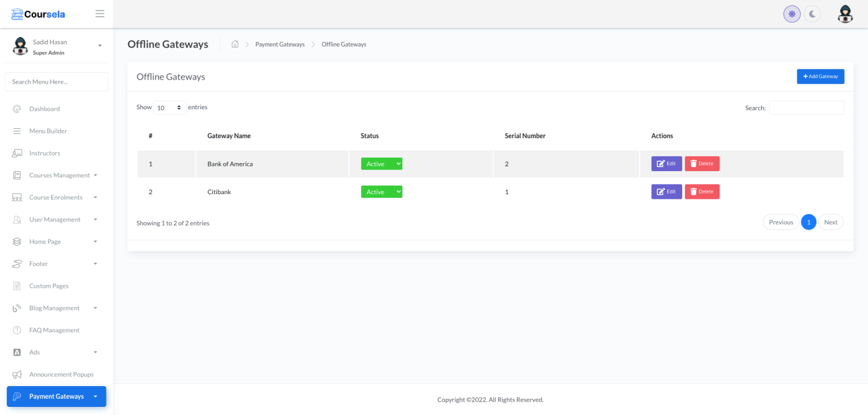This screenshot has width=868, height=415.
Task: Change Citibank status dropdown
Action: (381, 192)
